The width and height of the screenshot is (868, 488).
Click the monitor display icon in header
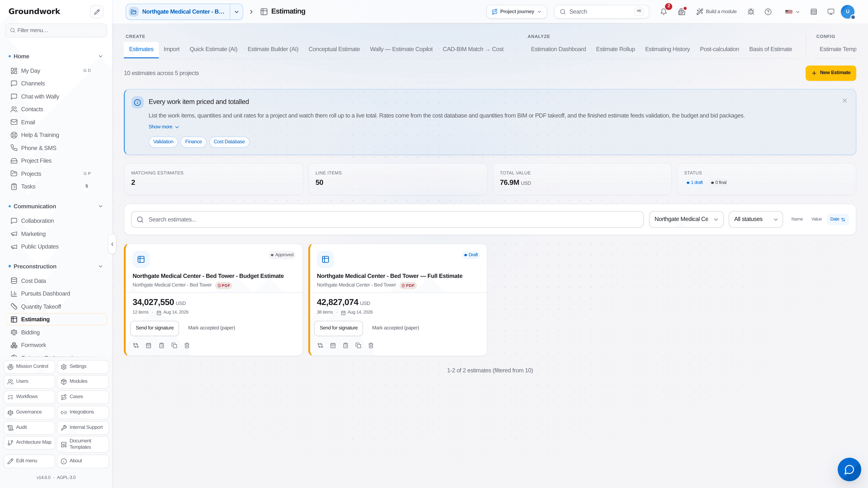[x=831, y=12]
